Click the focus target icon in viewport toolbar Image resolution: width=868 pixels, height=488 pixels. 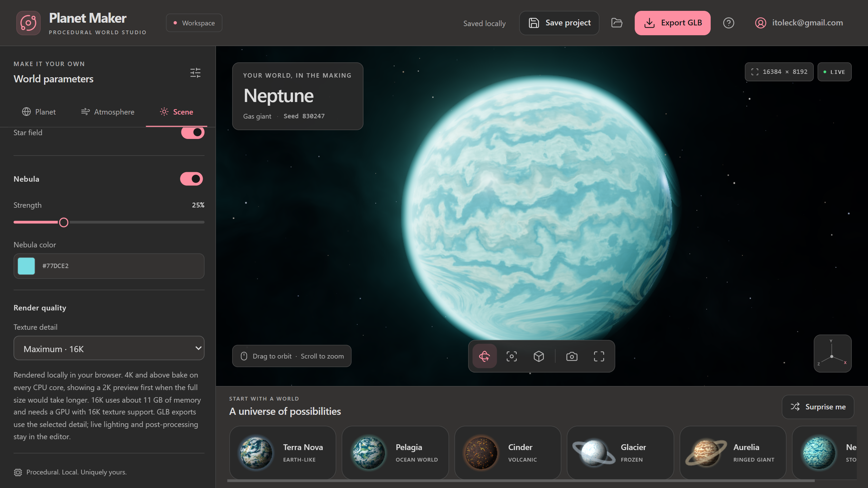coord(512,356)
